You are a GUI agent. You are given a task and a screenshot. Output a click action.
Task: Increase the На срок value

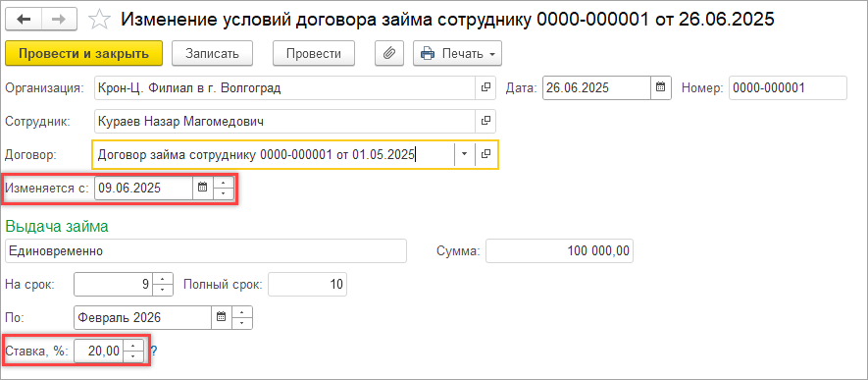162,279
